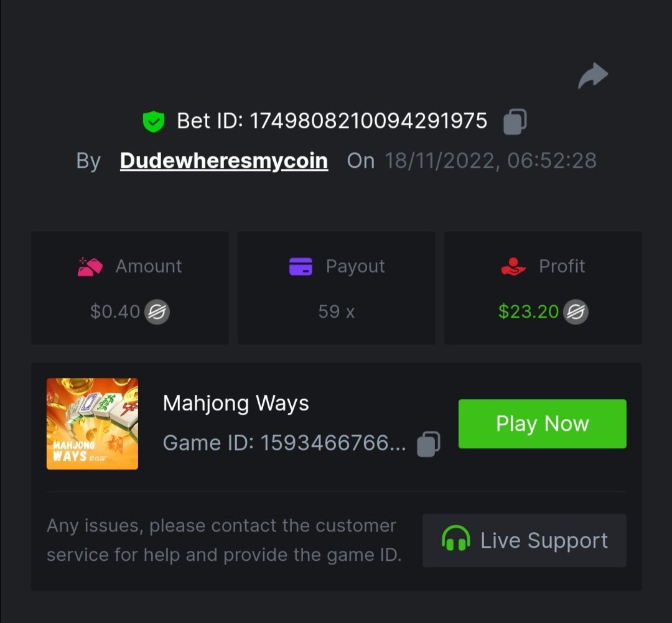Open the Dudewheresmycoin user profile

224,160
